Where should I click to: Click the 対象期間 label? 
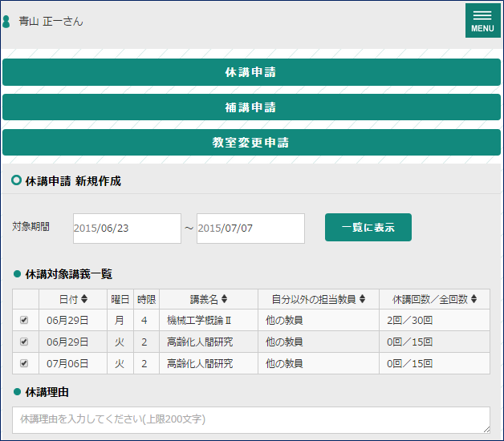30,226
